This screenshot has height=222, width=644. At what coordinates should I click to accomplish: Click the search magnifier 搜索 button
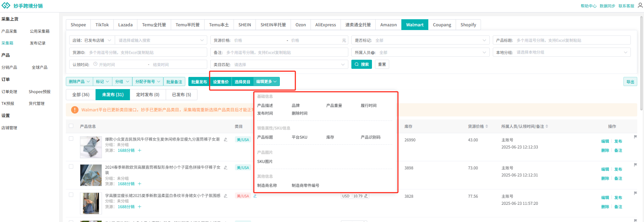coord(361,64)
